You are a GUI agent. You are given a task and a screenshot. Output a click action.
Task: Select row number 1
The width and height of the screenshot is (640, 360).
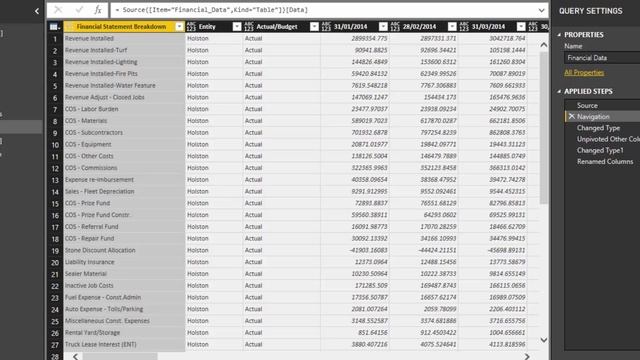pos(55,39)
